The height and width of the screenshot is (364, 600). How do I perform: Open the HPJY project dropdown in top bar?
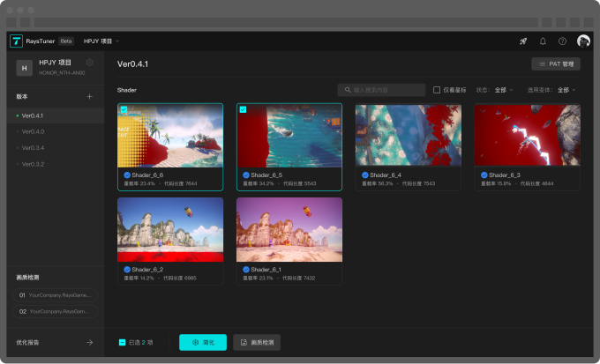[101, 41]
